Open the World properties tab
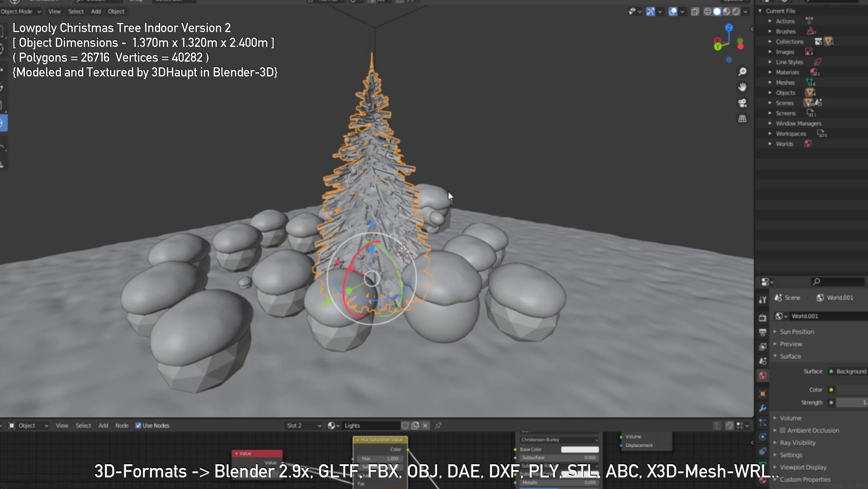This screenshot has height=489, width=868. pyautogui.click(x=763, y=376)
